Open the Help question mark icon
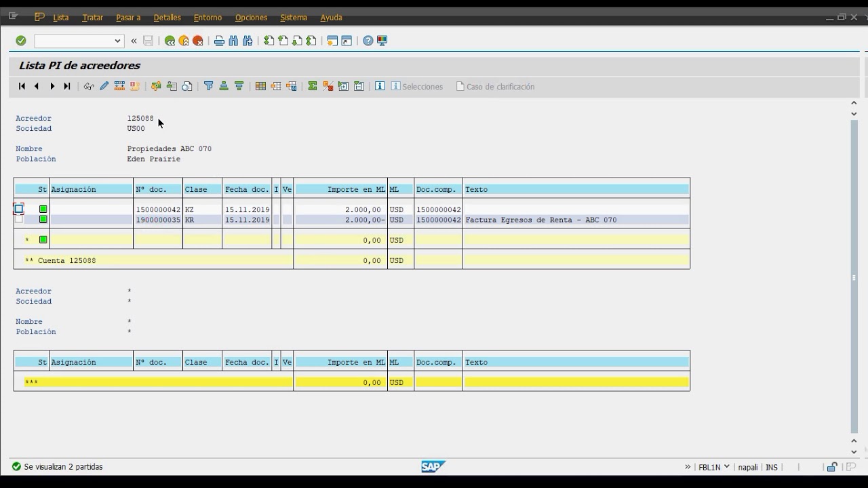Viewport: 868px width, 488px height. 368,41
